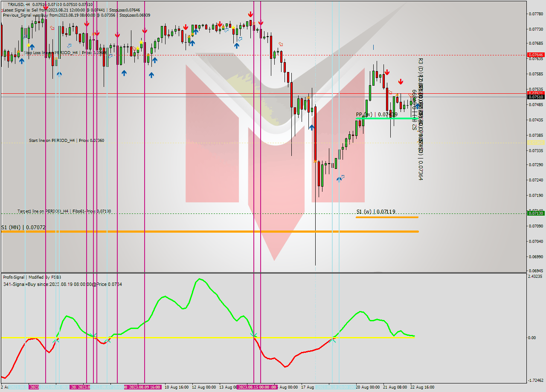Click the blue buy arrow below the 17 Aug candle
Image resolution: width=546 pixels, height=392 pixels.
[312, 128]
